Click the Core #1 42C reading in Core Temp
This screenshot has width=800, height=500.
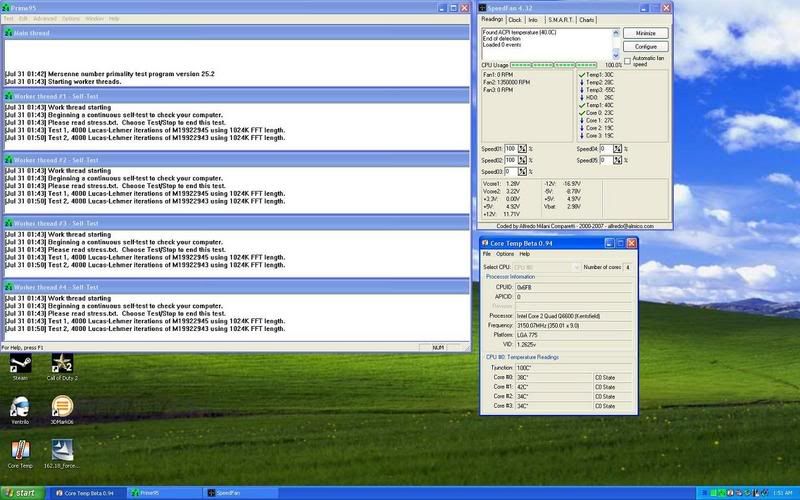click(554, 387)
